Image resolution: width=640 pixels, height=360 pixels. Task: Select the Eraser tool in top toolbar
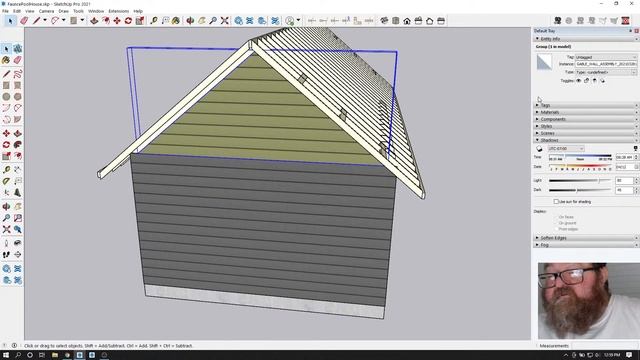(x=24, y=20)
